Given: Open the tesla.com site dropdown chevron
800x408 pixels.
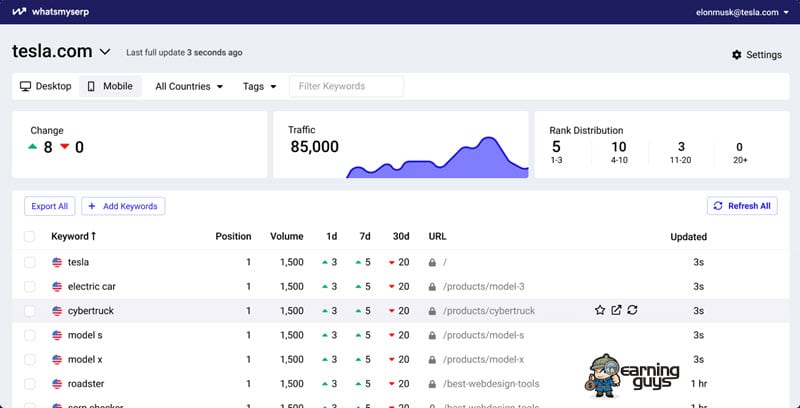Looking at the screenshot, I should click(x=105, y=52).
